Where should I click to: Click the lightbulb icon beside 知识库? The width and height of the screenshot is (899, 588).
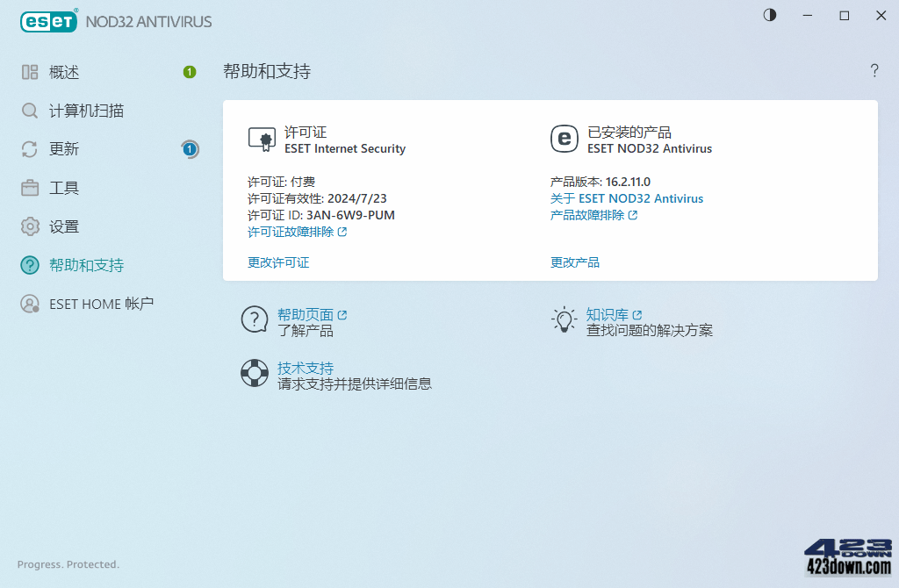tap(564, 319)
